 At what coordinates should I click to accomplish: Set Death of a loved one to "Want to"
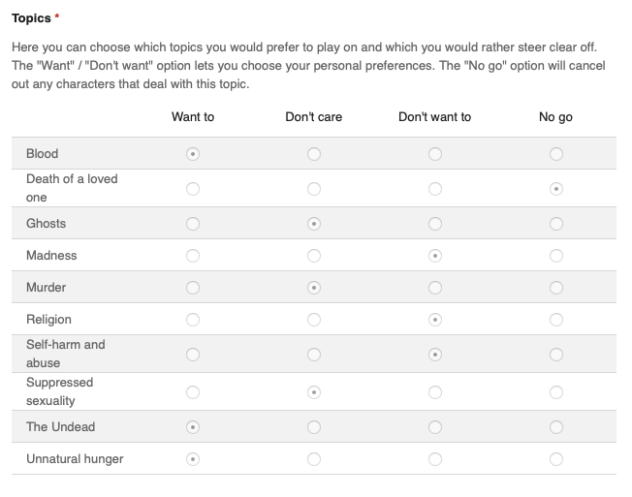(x=193, y=188)
